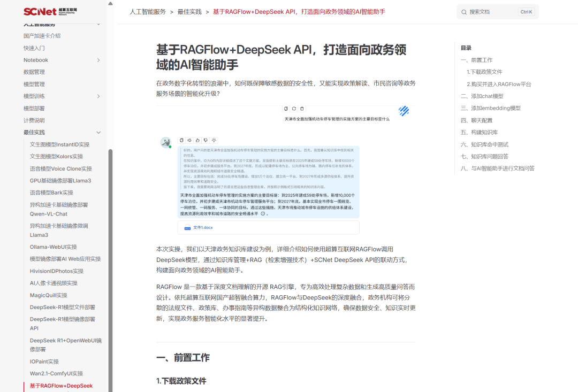Collapse the 最佳实践 section chevron
Screen dimensions: 578x392
click(98, 132)
